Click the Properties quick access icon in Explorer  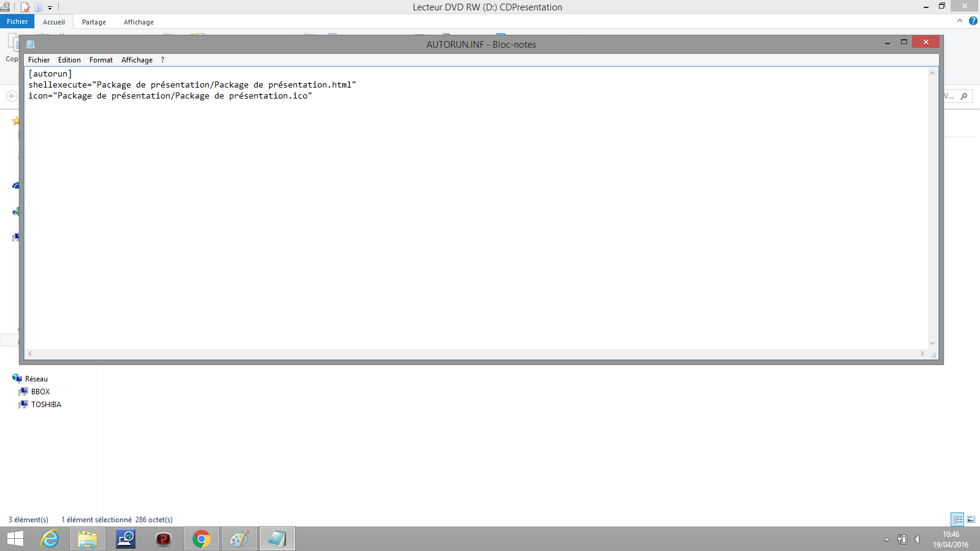point(25,7)
